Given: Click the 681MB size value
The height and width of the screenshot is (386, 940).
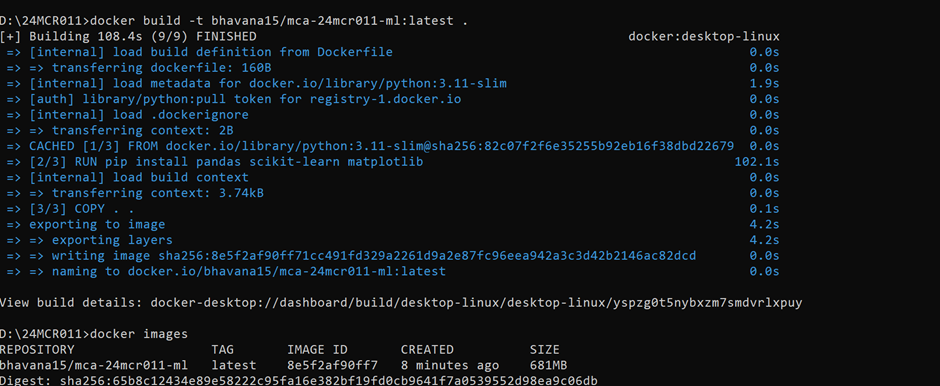Looking at the screenshot, I should (x=549, y=365).
